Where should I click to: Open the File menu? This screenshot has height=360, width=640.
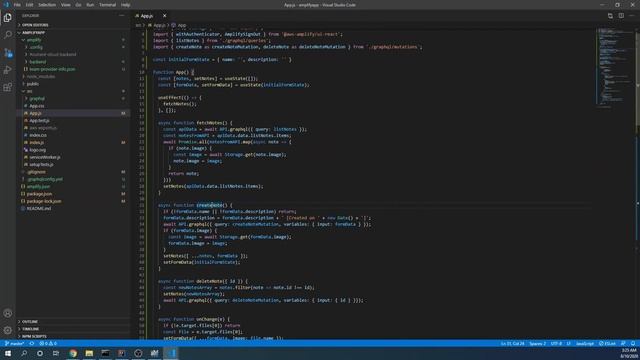[x=17, y=5]
